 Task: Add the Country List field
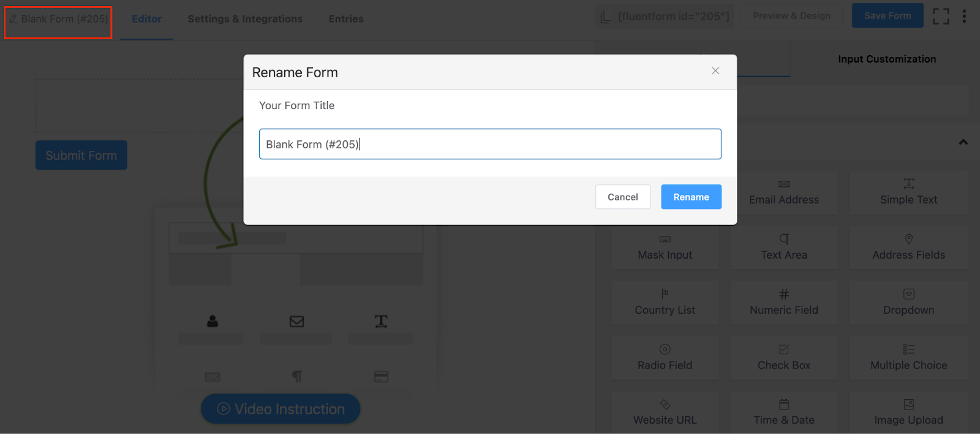click(x=665, y=303)
